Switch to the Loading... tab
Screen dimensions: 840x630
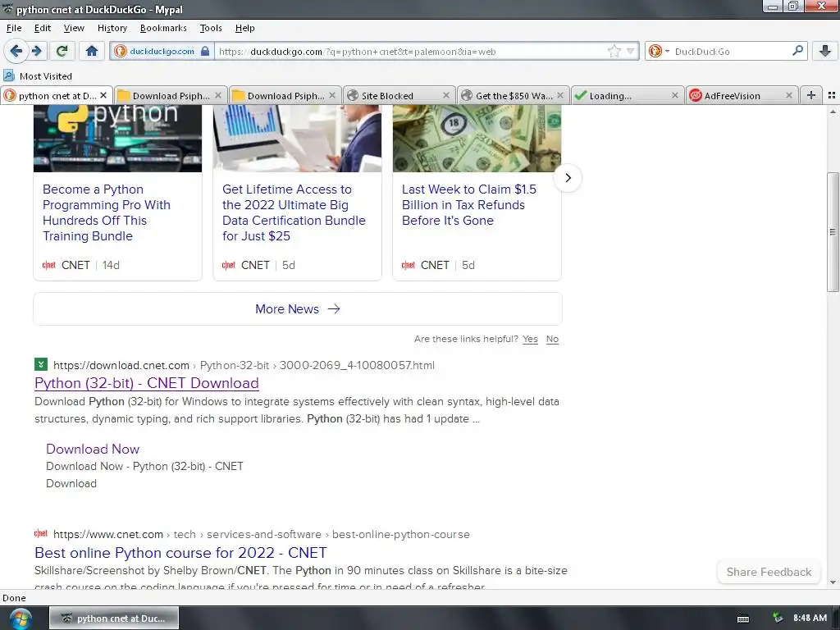point(628,95)
